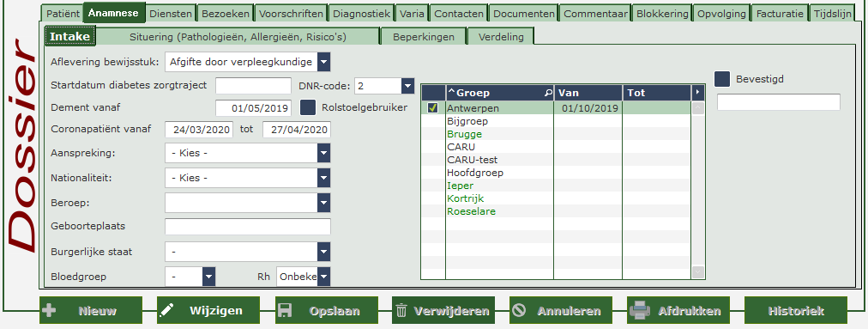Open the Aanspreking dropdown
868x329 pixels.
point(324,153)
